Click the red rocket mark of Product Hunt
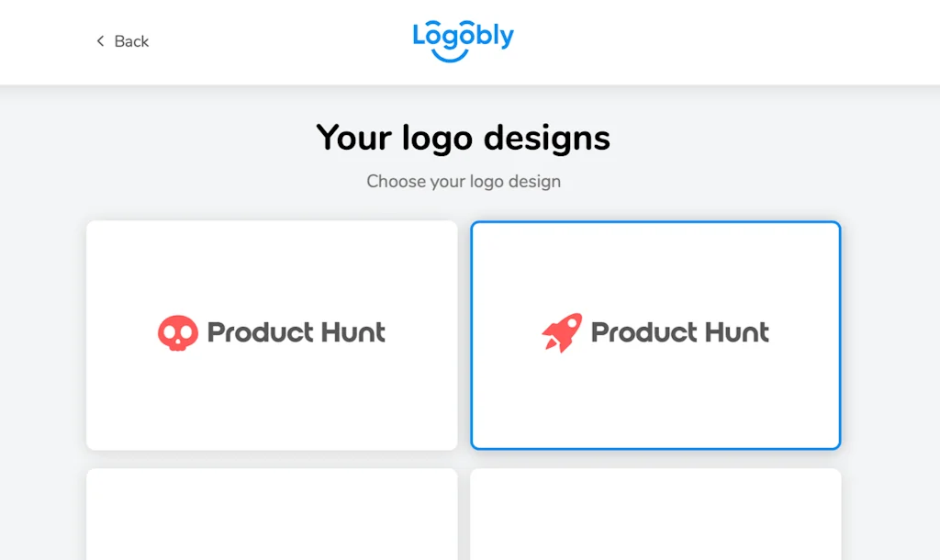The image size is (940, 560). pos(565,331)
